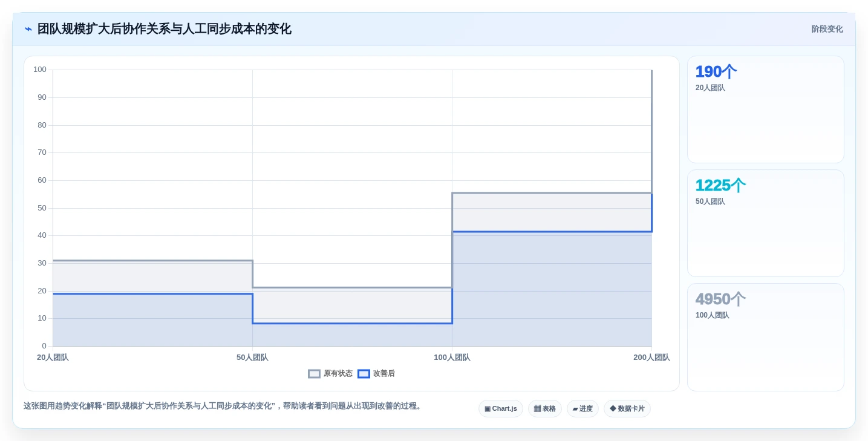Click the y-axis value 50

(42, 208)
